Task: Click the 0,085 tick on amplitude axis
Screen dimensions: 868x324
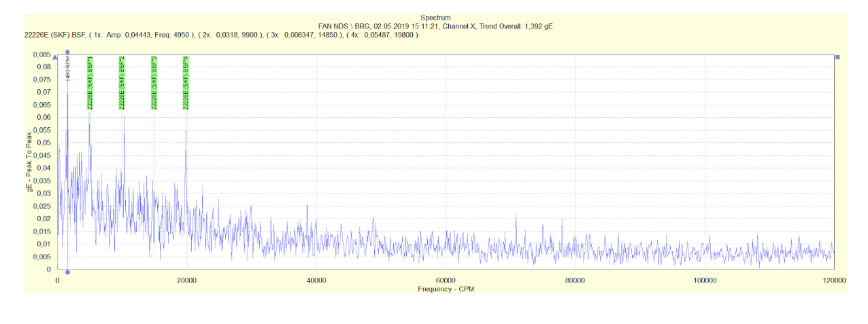Action: (42, 54)
